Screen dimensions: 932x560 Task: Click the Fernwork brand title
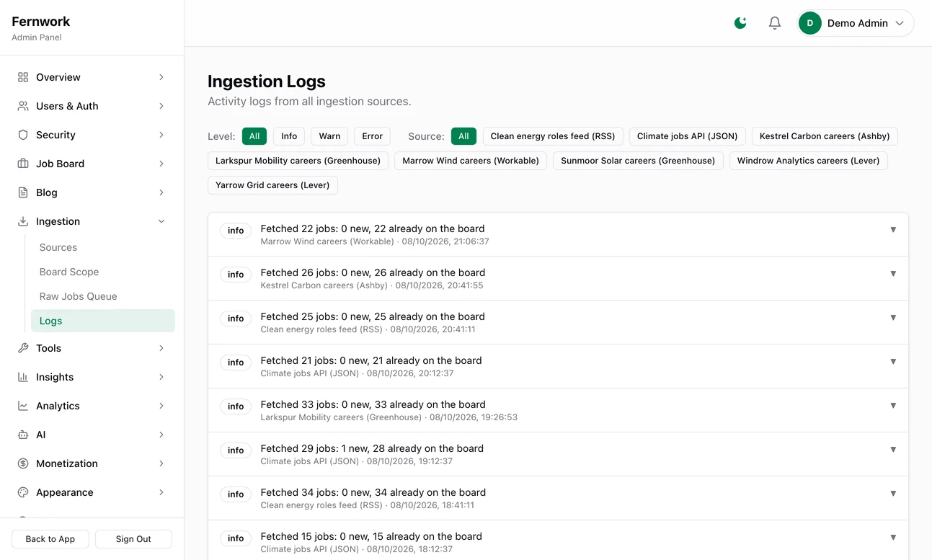pyautogui.click(x=41, y=22)
